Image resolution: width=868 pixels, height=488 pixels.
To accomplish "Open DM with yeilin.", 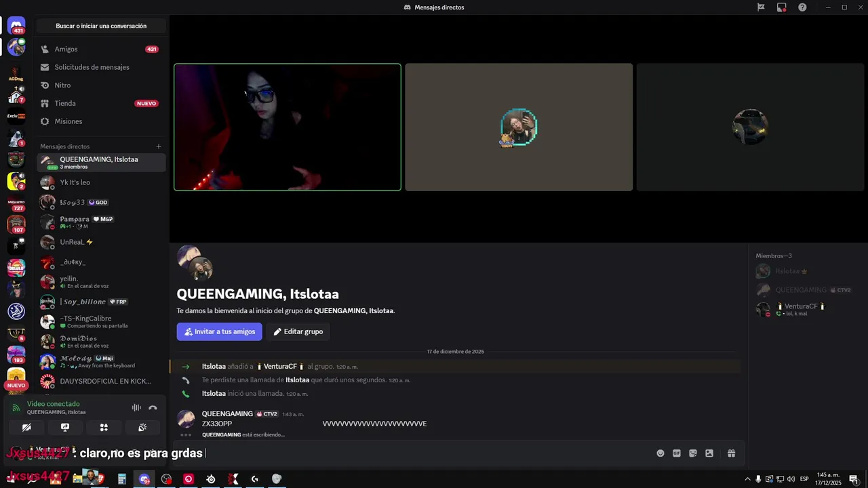I will click(x=100, y=282).
